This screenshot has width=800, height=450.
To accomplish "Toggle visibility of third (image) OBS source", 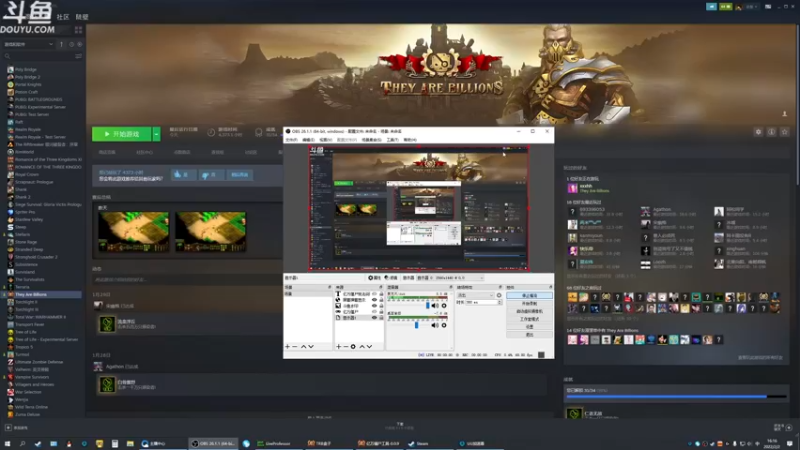I will [374, 306].
